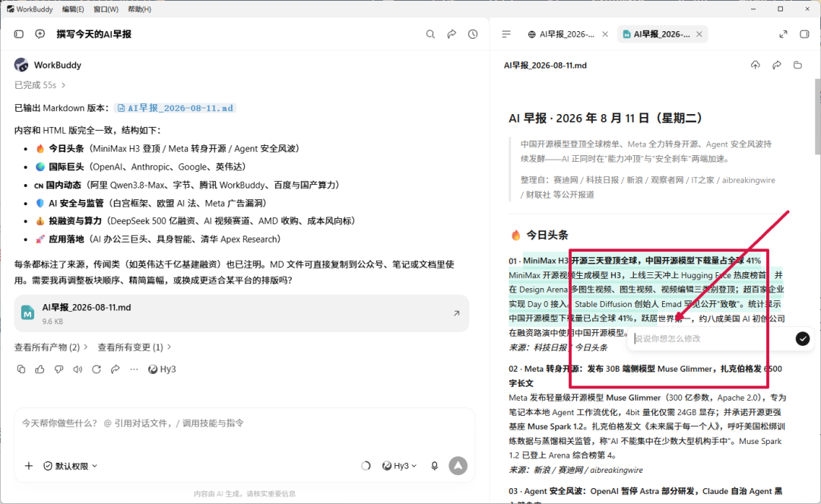Toggle the right side panel icon
The image size is (821, 504).
tap(805, 34)
